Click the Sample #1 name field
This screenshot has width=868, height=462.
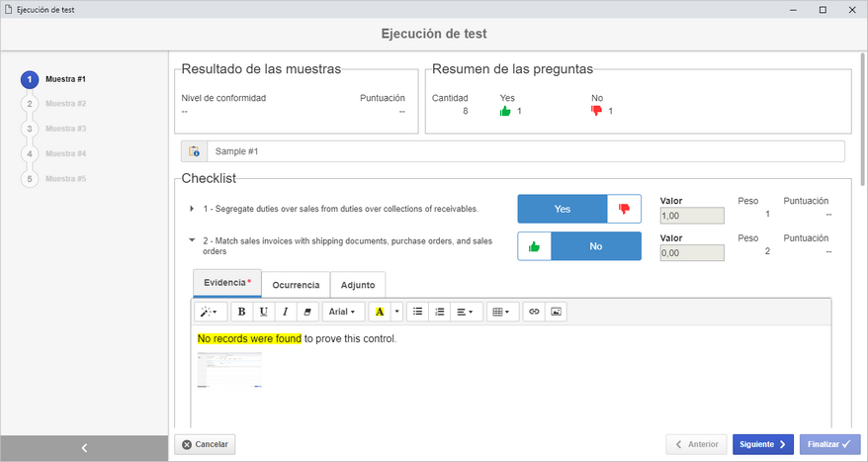[526, 151]
